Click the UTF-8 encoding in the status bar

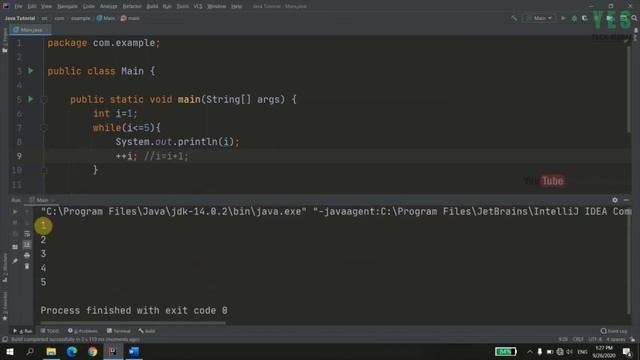pyautogui.click(x=595, y=340)
